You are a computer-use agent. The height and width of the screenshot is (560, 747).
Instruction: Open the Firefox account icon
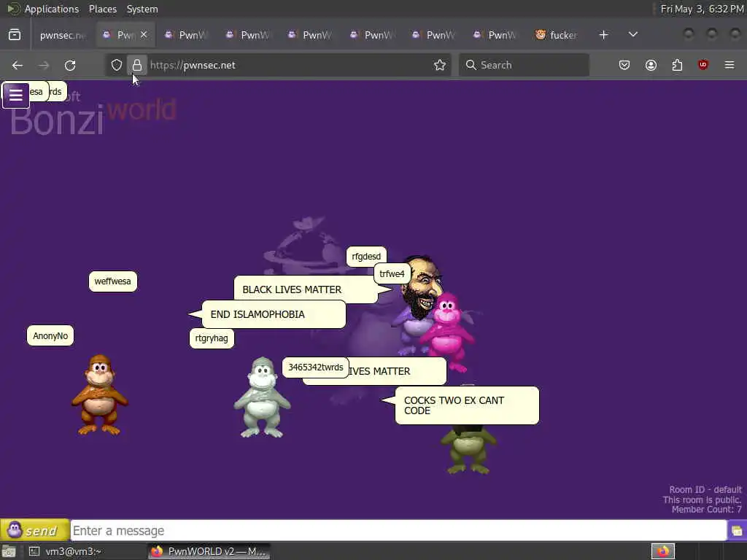[x=651, y=65]
